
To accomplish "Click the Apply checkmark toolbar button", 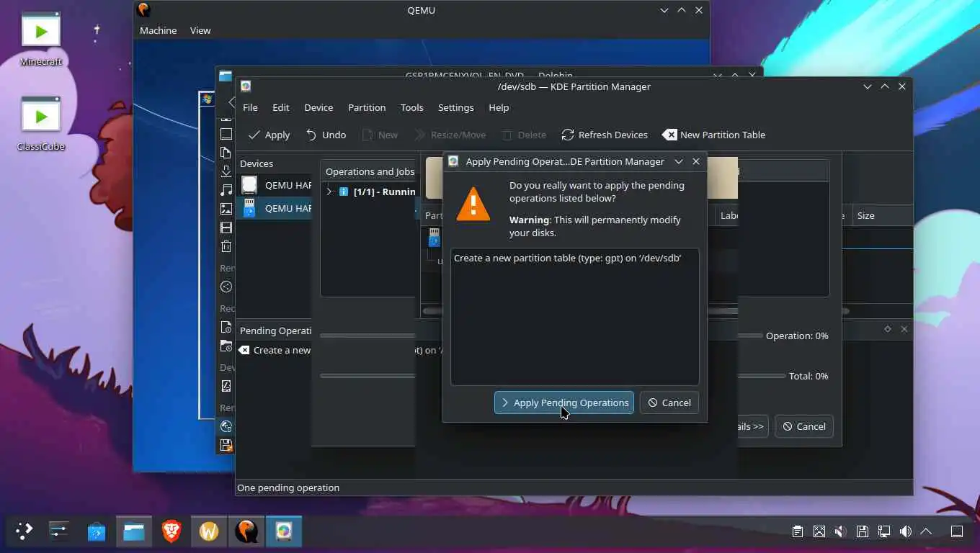I will pos(269,135).
